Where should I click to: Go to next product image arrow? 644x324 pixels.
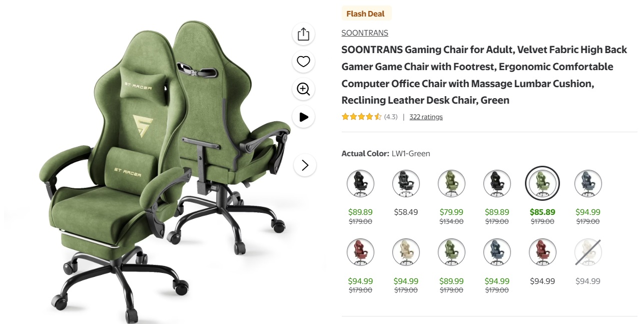click(x=305, y=165)
